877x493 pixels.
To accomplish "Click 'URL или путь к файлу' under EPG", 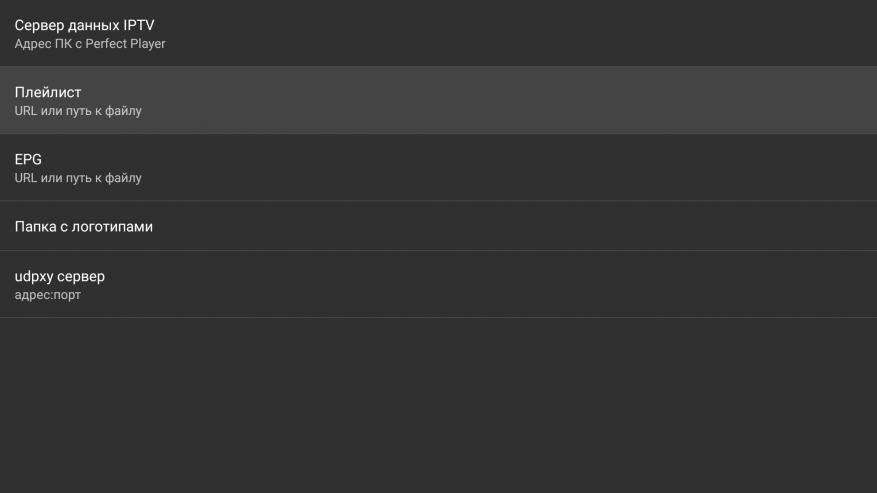I will click(x=78, y=178).
